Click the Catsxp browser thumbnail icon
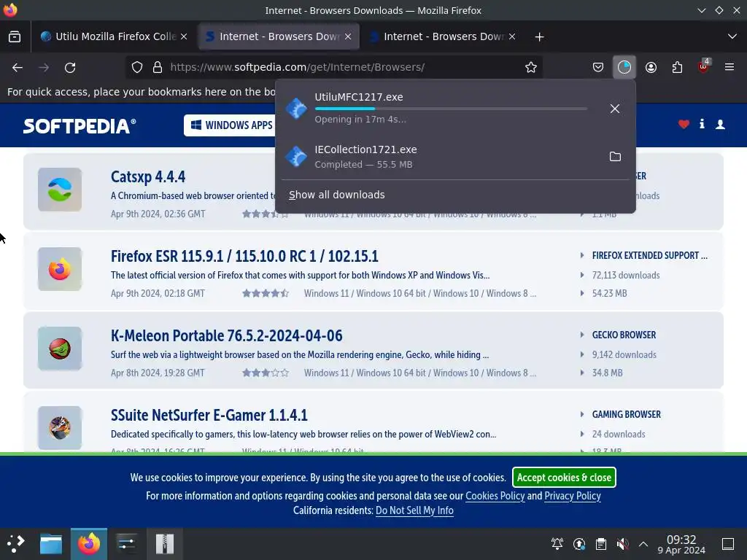 (60, 190)
